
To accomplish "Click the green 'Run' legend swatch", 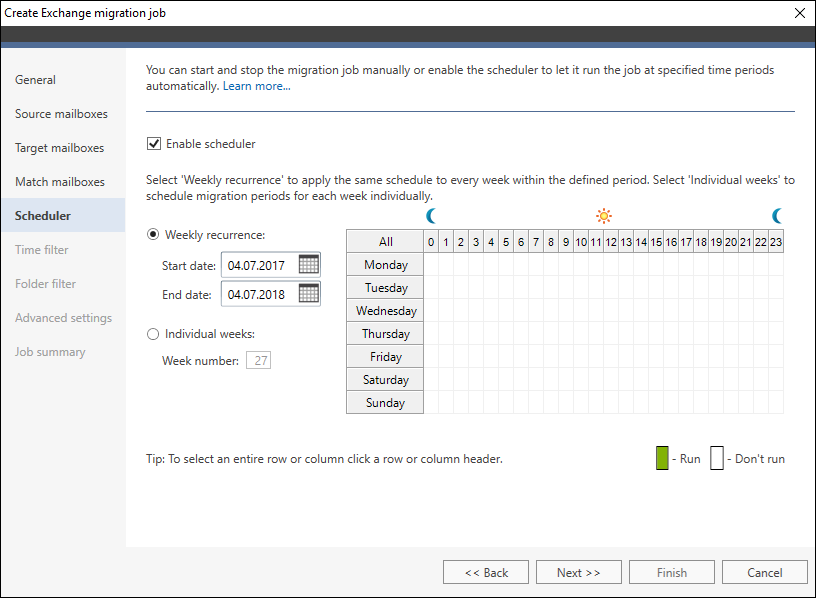I will [x=662, y=457].
